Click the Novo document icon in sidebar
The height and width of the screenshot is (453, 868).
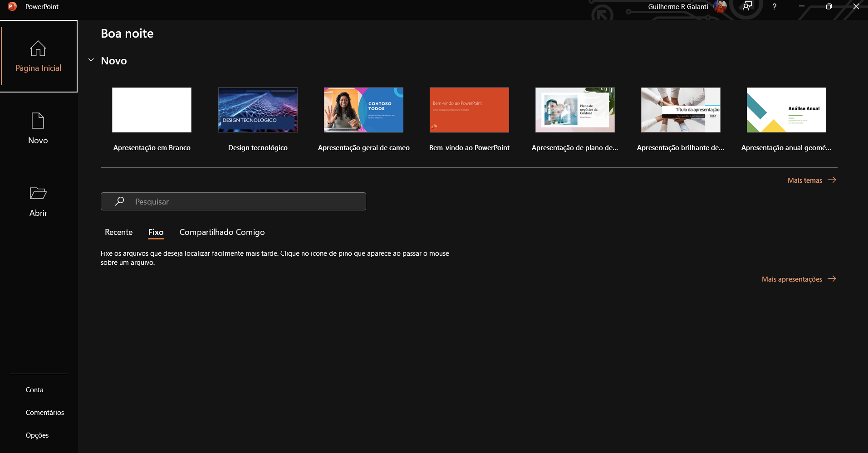[38, 121]
